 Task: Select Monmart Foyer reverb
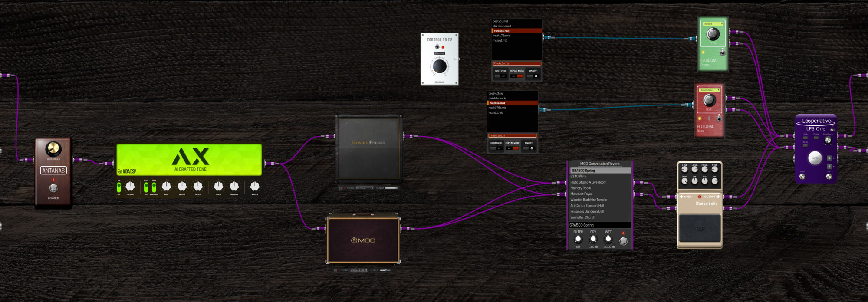point(600,194)
